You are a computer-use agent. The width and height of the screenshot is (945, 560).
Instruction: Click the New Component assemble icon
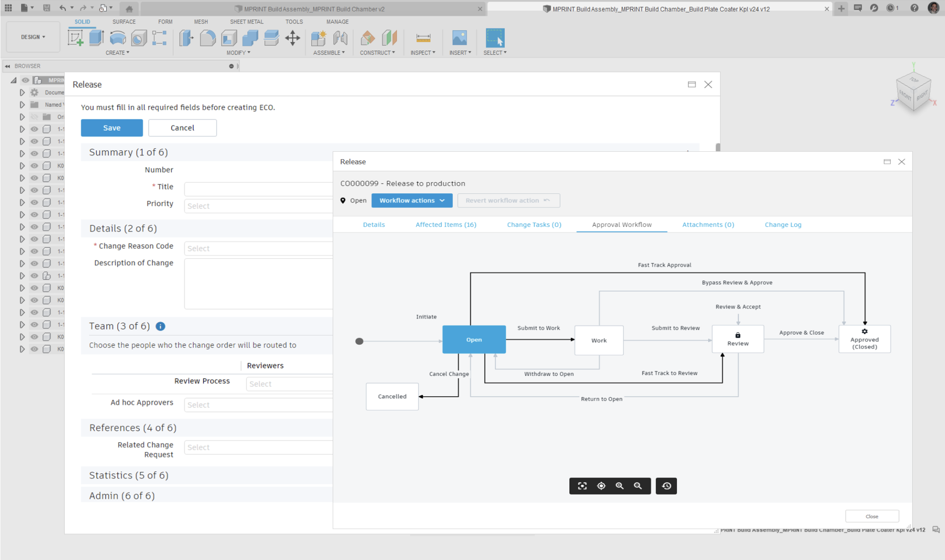click(318, 38)
